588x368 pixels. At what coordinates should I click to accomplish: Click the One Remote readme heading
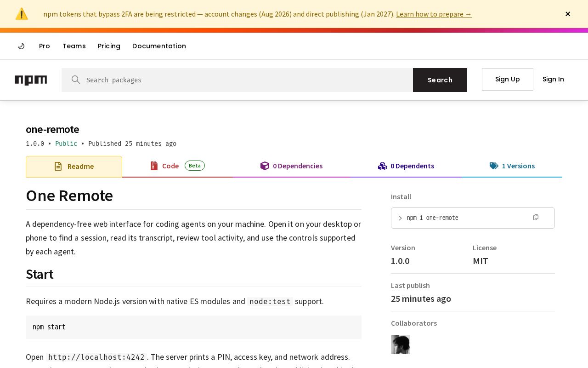69,195
